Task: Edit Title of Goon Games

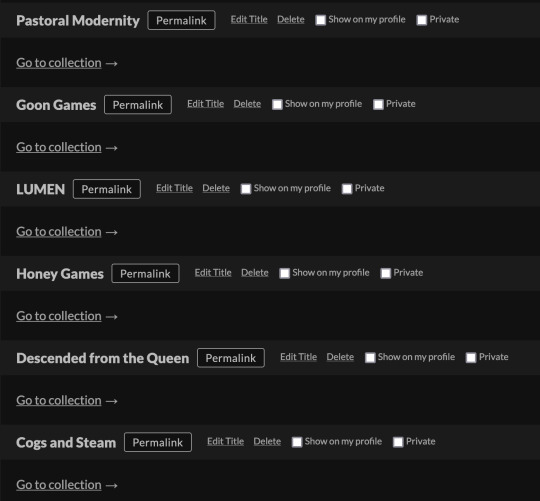Action: tap(206, 104)
